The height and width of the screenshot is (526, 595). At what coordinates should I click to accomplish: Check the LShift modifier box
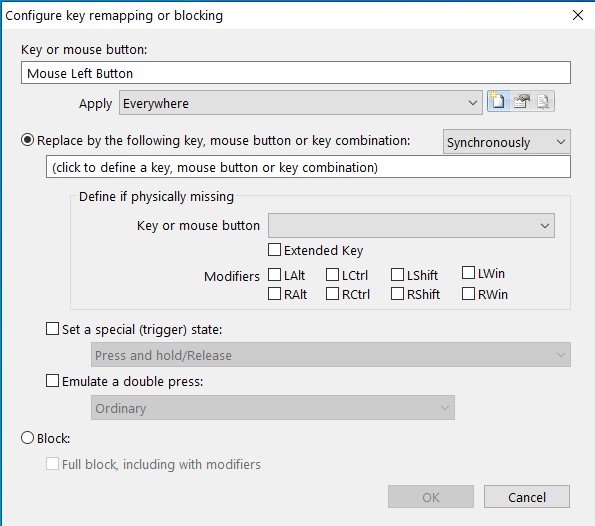(397, 275)
